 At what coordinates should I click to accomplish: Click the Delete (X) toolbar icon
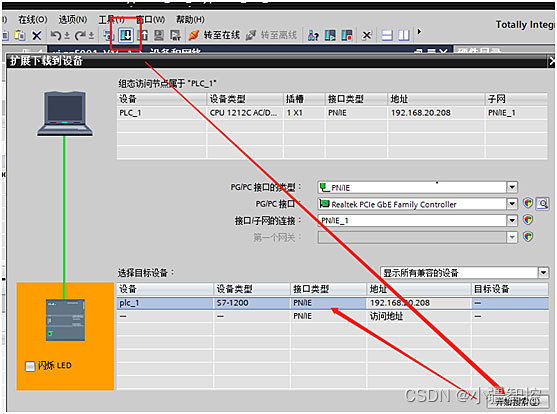tap(37, 35)
